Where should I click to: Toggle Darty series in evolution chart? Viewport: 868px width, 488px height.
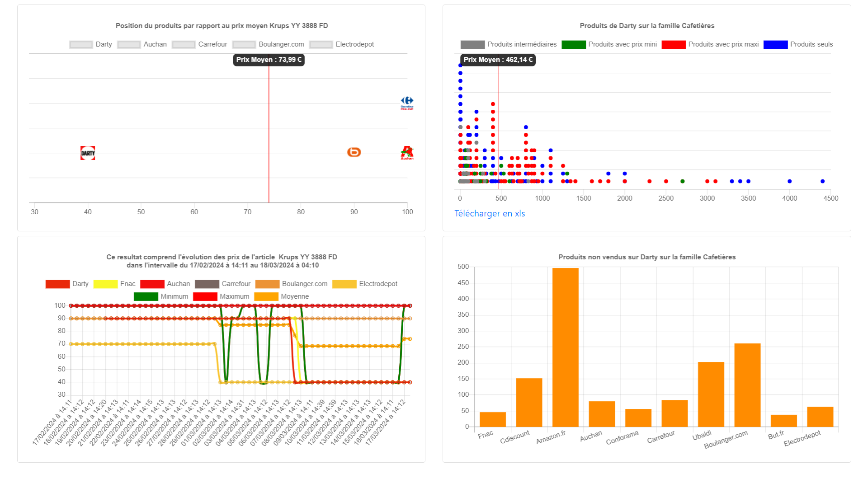[x=67, y=284]
